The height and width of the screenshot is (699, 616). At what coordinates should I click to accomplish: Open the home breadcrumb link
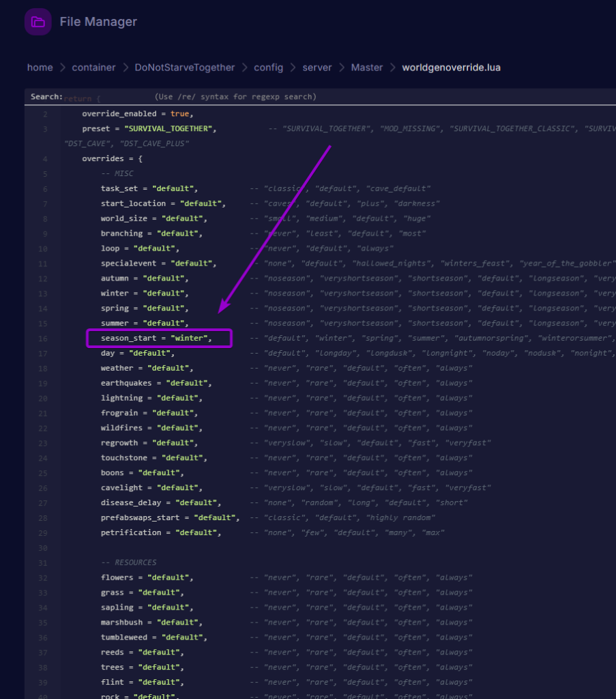click(40, 68)
